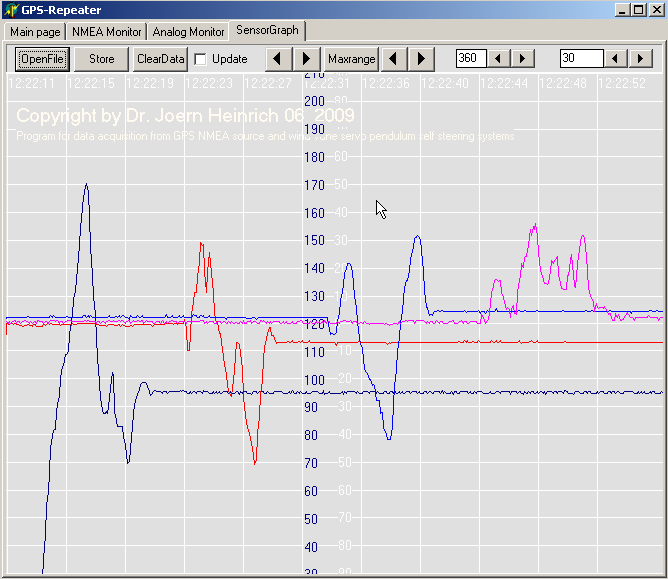Decrease the 360 value with left arrow
Viewport: 668px width, 579px height.
point(498,58)
